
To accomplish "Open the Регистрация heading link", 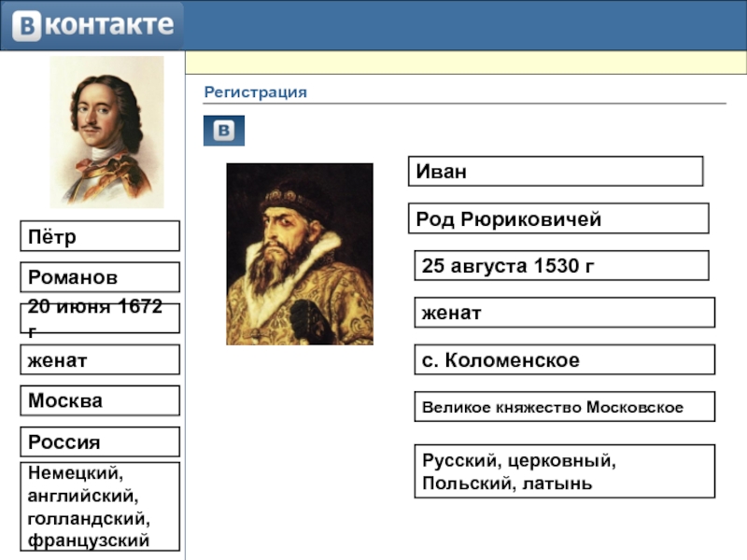I will [255, 91].
